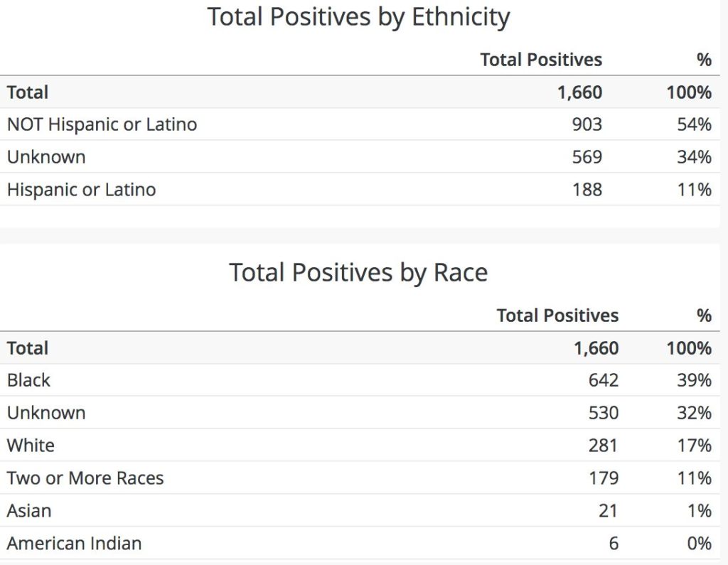Sort by race Total Positives column header
The image size is (728, 565).
click(557, 316)
